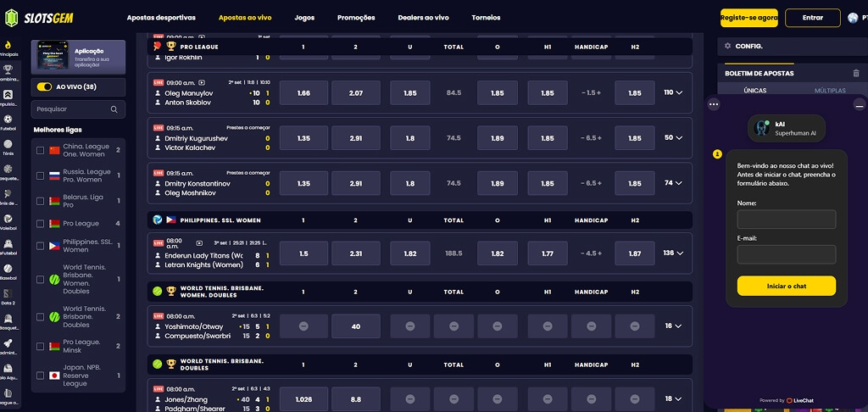The width and height of the screenshot is (868, 412).
Task: Open the language globe icon
Action: tap(853, 18)
